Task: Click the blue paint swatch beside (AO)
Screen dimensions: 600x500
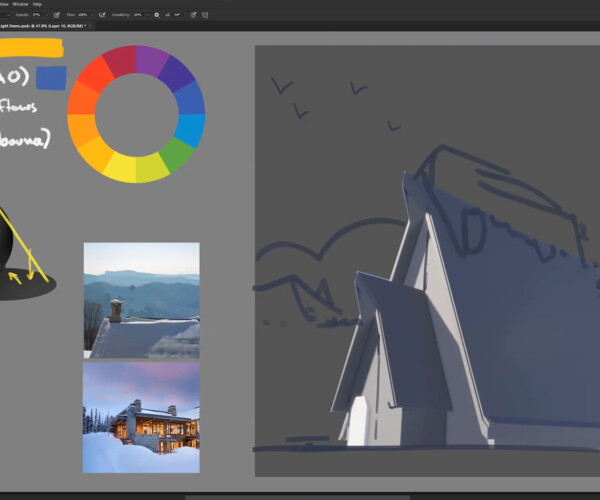Action: (x=51, y=78)
